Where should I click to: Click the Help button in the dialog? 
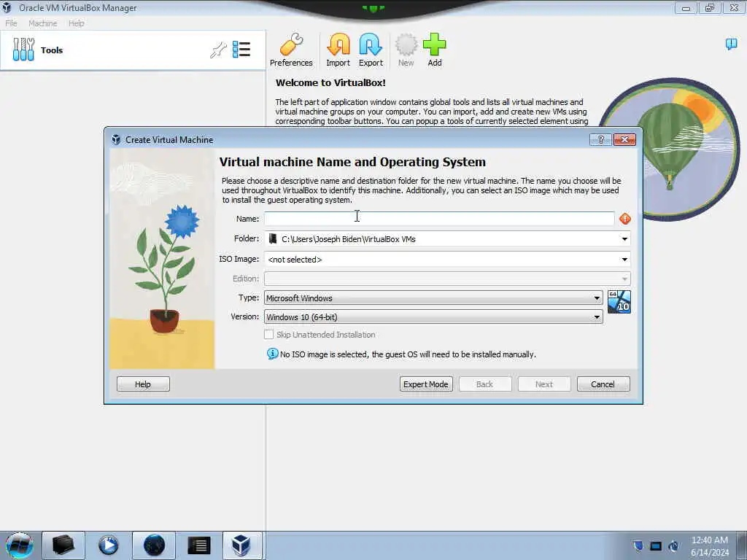coord(143,384)
